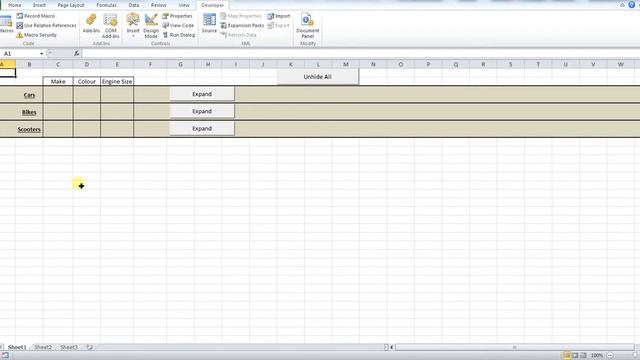640x360 pixels.
Task: Click the Insert Function fx icon
Action: coord(76,53)
